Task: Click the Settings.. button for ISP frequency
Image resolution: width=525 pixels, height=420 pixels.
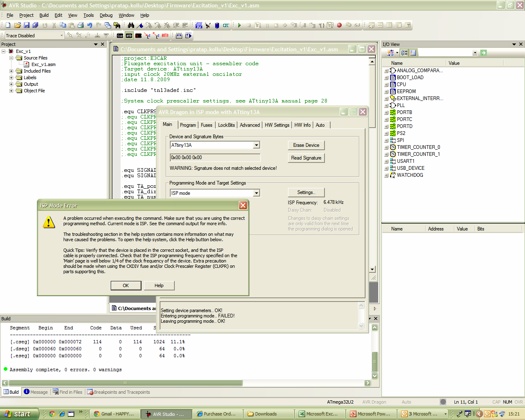Action: point(306,192)
